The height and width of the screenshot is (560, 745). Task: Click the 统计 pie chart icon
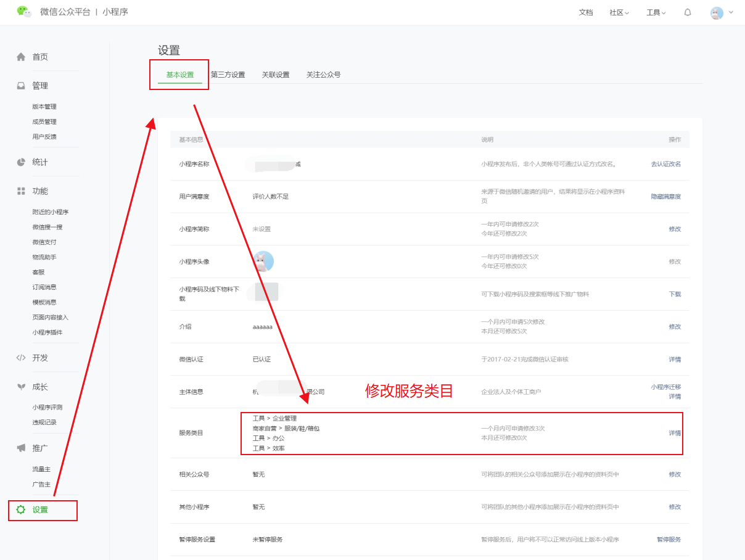[21, 162]
